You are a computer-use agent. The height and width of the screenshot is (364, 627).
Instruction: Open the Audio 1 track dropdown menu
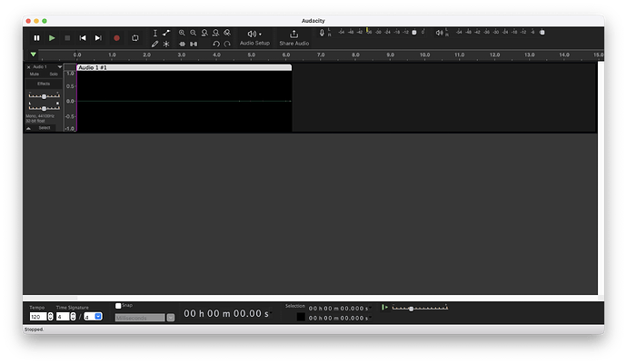coord(60,67)
